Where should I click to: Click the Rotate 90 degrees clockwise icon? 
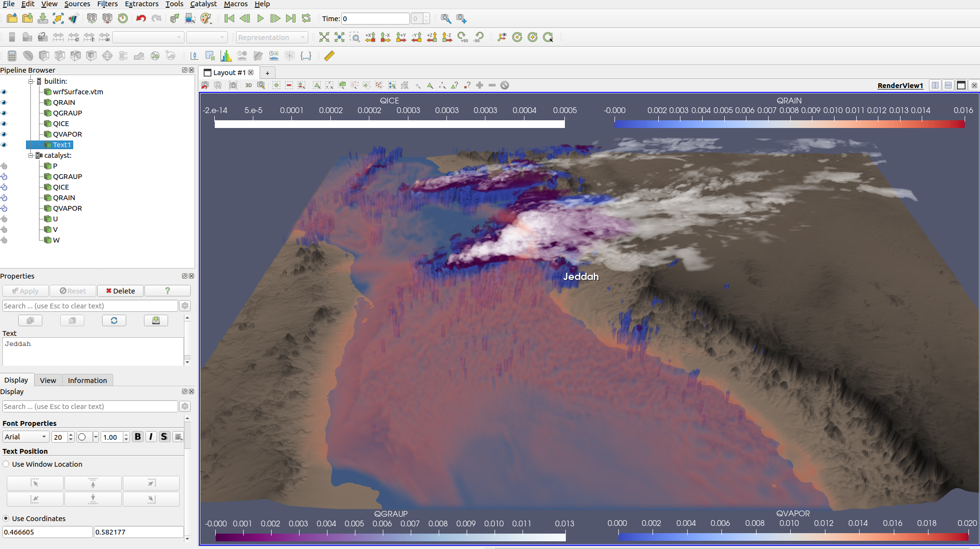[463, 37]
